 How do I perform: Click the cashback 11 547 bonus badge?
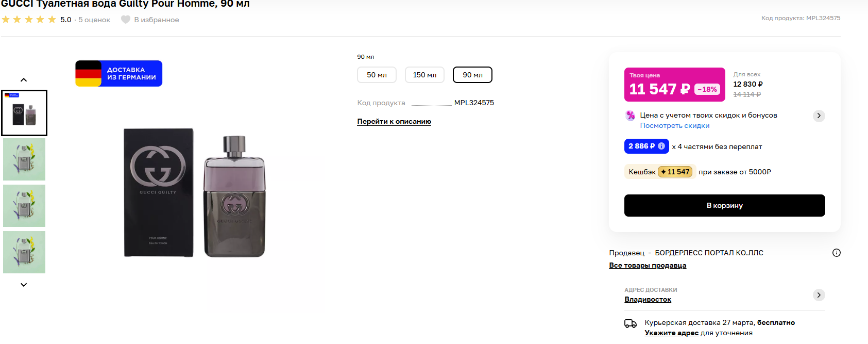(x=675, y=172)
